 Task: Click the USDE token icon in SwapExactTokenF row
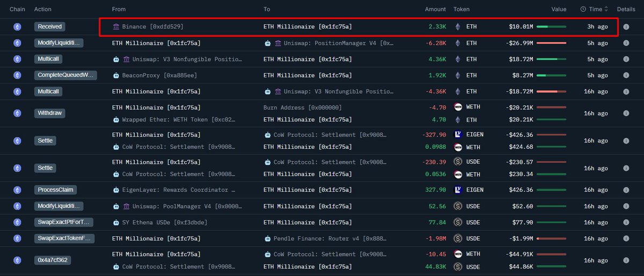tap(458, 238)
